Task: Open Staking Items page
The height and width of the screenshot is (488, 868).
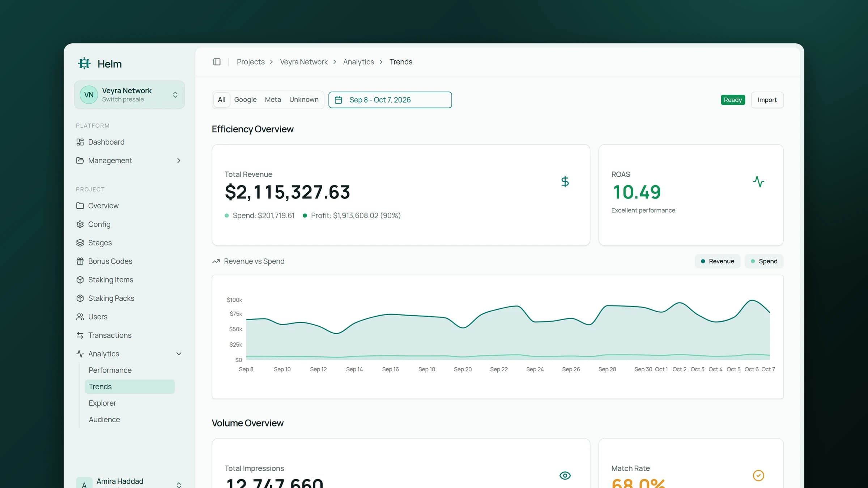Action: [x=129, y=280]
